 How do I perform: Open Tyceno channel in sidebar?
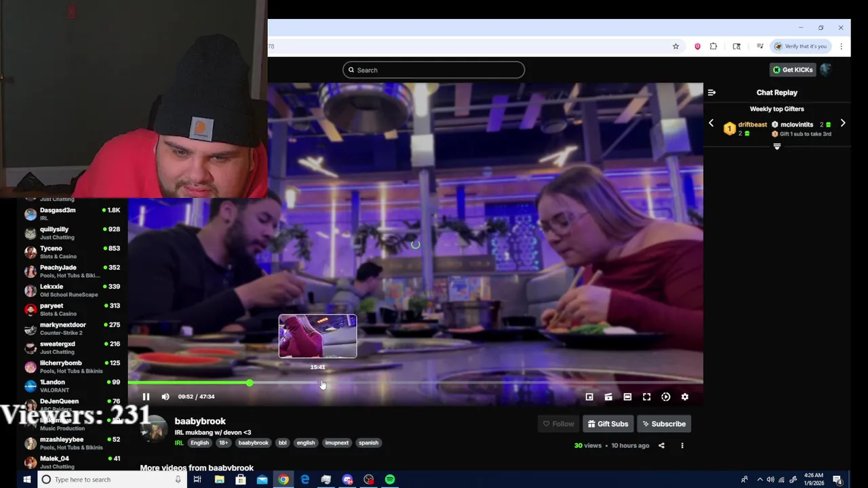pyautogui.click(x=73, y=252)
